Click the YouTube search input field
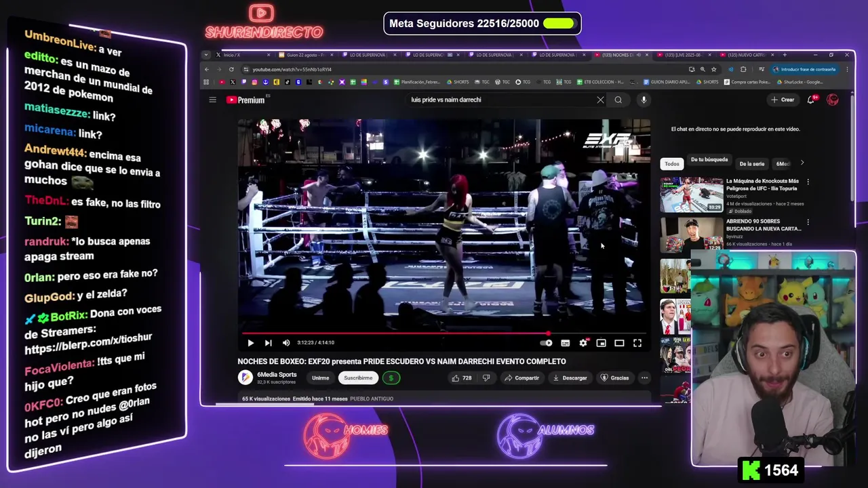The height and width of the screenshot is (488, 868). point(500,100)
